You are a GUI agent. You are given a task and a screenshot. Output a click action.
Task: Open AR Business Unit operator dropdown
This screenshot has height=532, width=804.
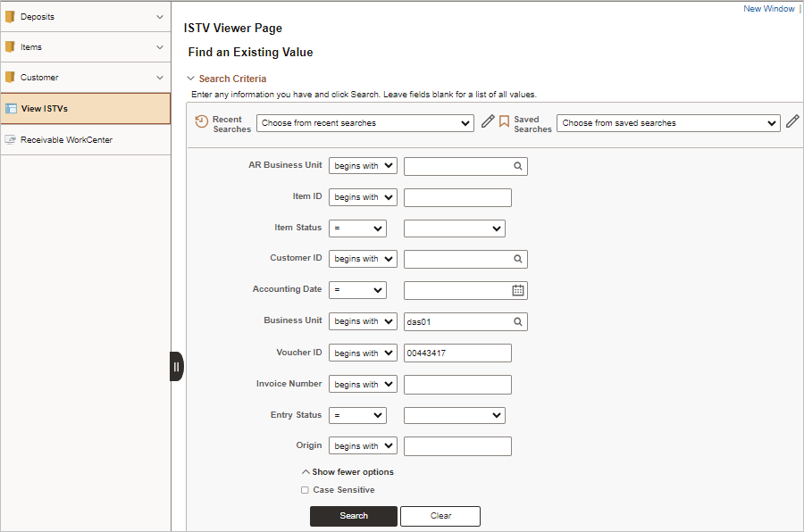tap(363, 165)
